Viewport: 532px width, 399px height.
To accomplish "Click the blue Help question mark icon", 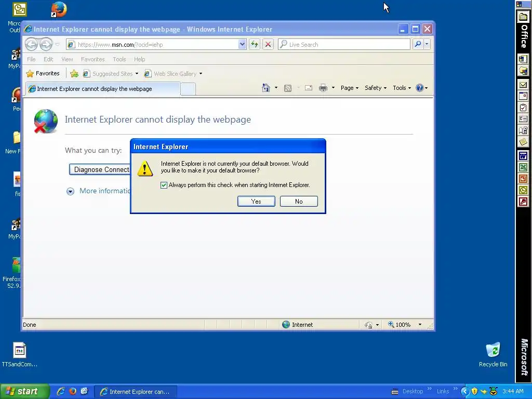I will (420, 88).
